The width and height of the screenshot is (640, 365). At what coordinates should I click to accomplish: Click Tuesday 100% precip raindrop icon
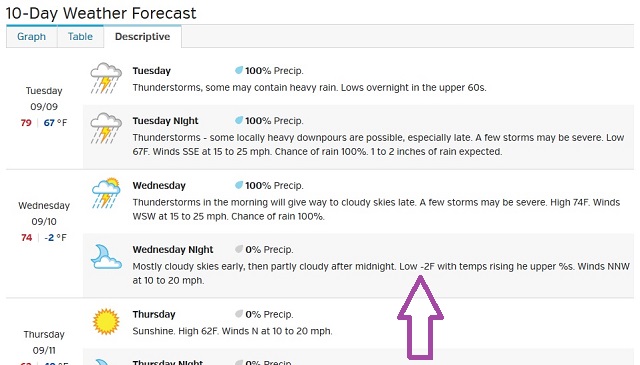coord(239,71)
